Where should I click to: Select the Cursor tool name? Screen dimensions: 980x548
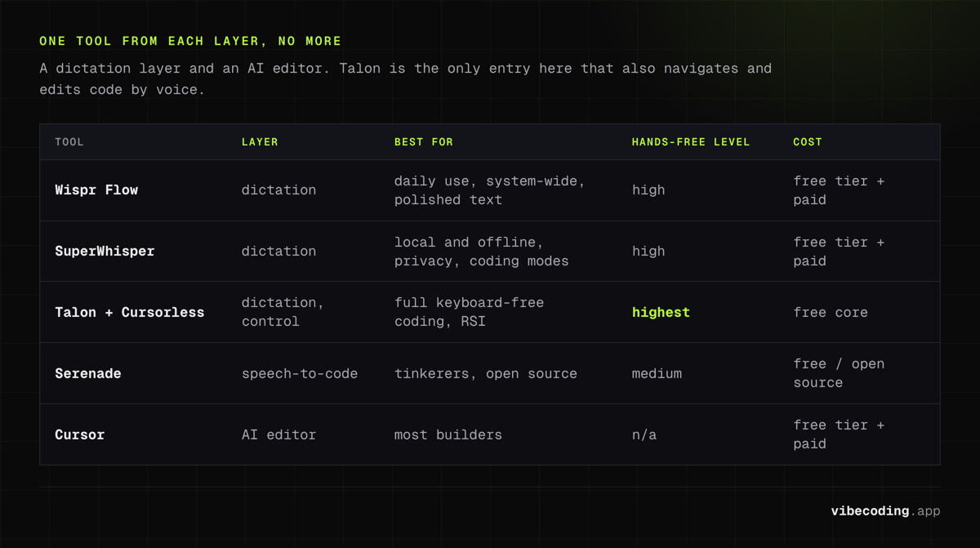[x=80, y=435]
